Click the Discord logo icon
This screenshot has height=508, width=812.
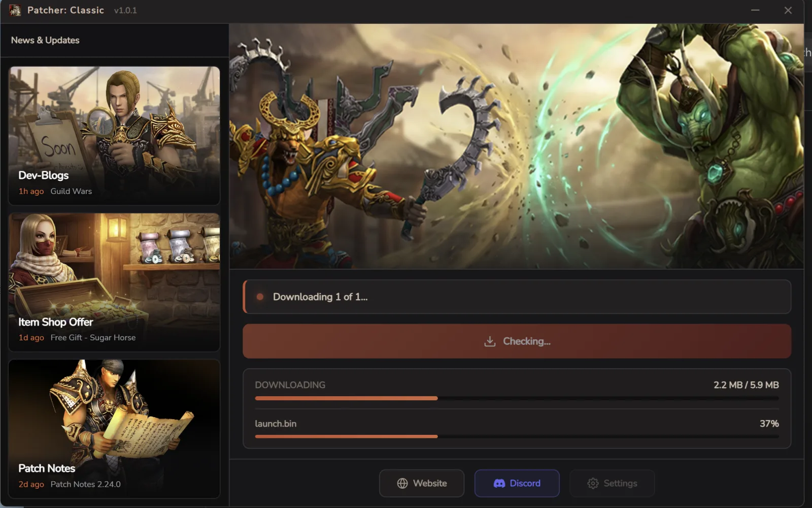pyautogui.click(x=499, y=483)
